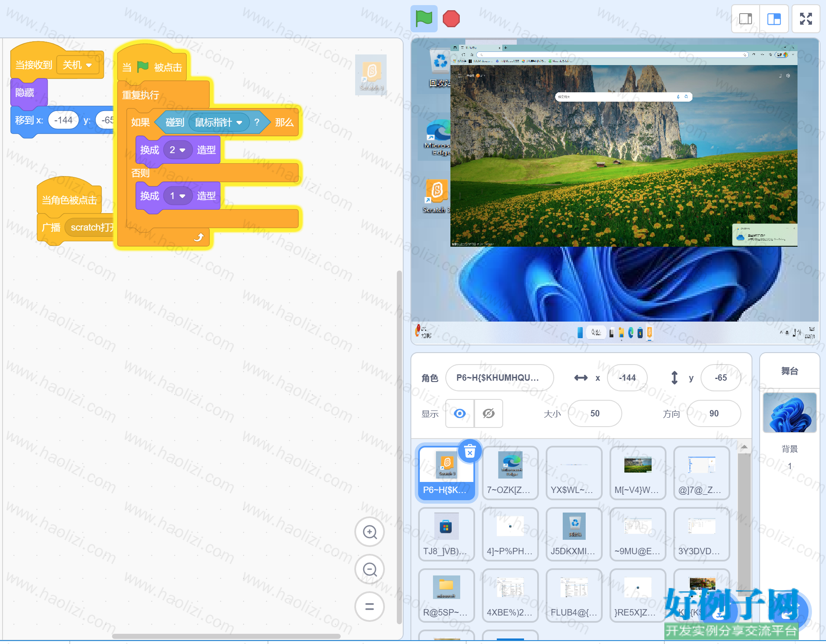Hide the sprite with crossed eye icon
The image size is (826, 644).
(488, 413)
